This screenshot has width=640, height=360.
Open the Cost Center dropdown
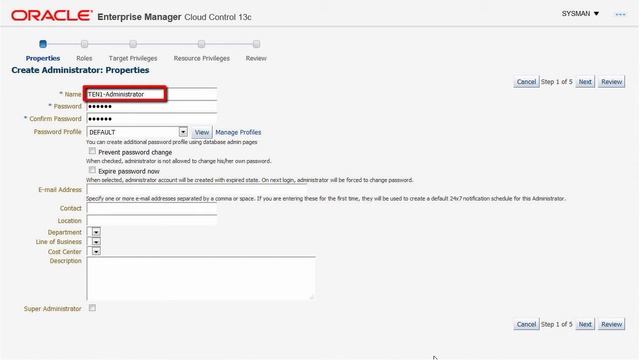pyautogui.click(x=94, y=251)
